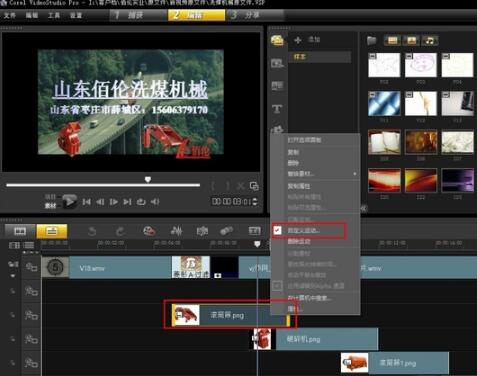477x376 pixels.
Task: Set mark-out with the right bracket icon
Action: click(227, 186)
